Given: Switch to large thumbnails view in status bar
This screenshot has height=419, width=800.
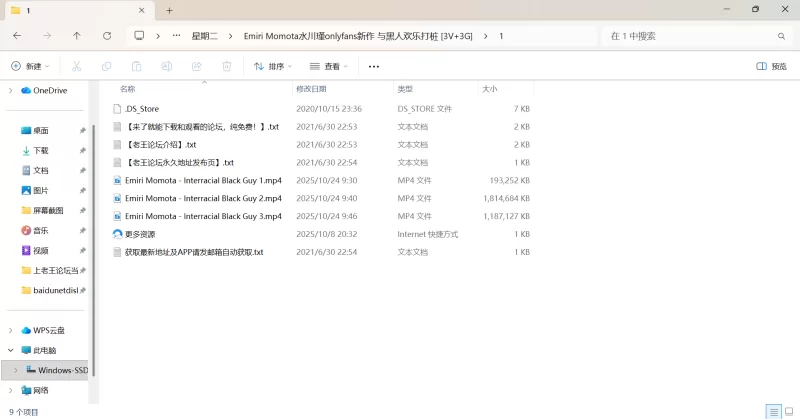Looking at the screenshot, I should click(x=788, y=411).
